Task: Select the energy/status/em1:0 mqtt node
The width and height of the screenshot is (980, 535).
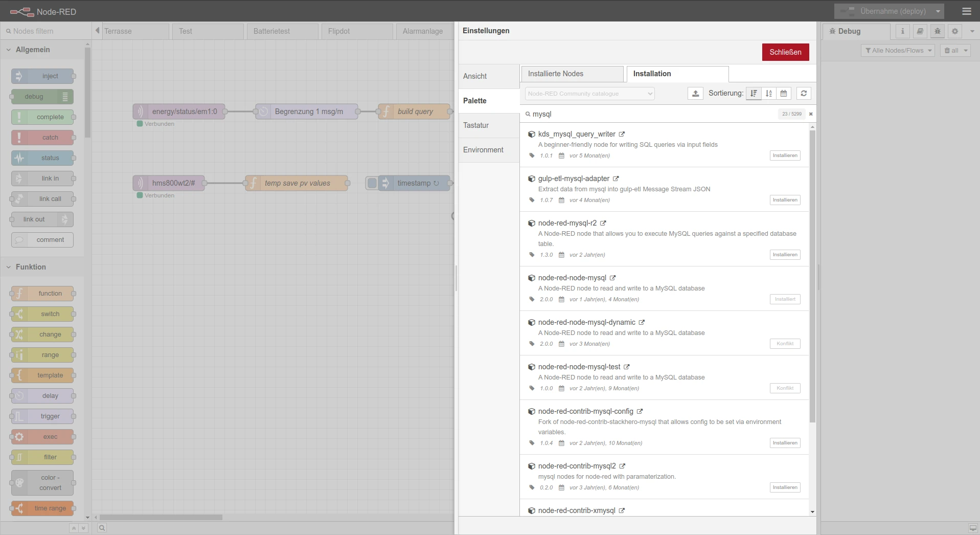Action: click(179, 112)
